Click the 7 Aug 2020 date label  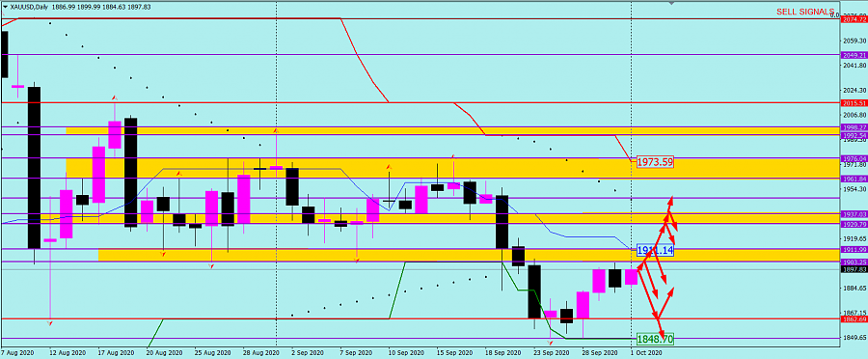coord(17,352)
